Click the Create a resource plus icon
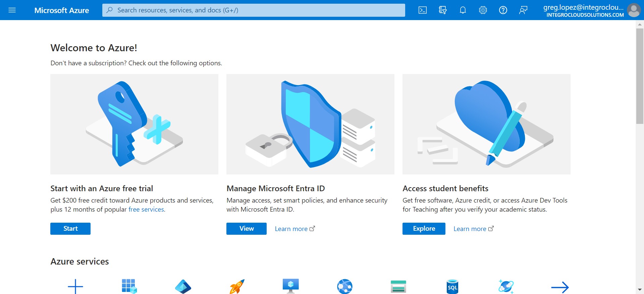Screen dimensions: 644x294 tap(75, 287)
